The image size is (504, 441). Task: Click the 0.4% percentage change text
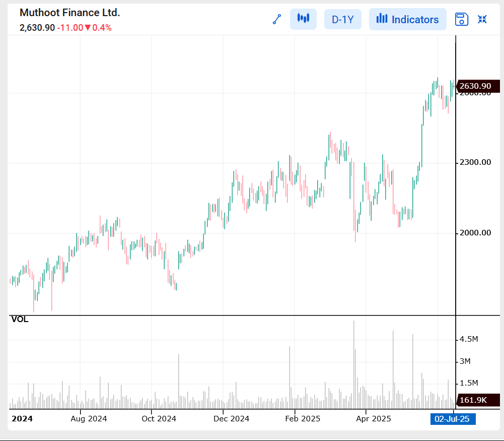[102, 28]
